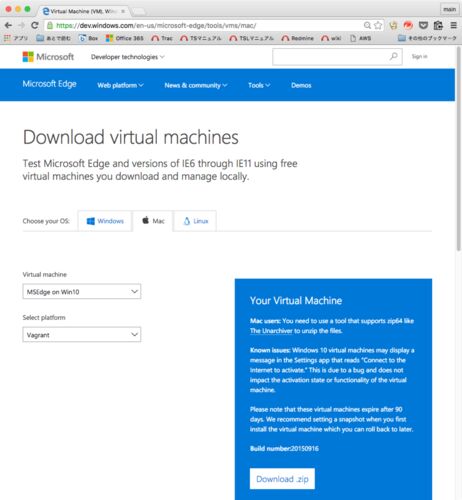This screenshot has width=462, height=500.
Task: Select the Linux OS tab
Action: coord(195,221)
